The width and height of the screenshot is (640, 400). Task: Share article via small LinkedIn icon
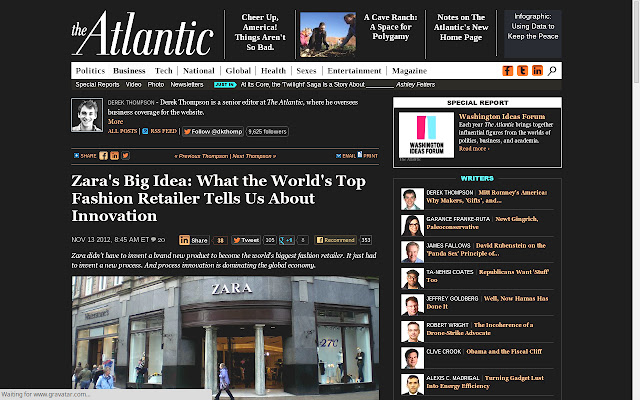[x=115, y=156]
